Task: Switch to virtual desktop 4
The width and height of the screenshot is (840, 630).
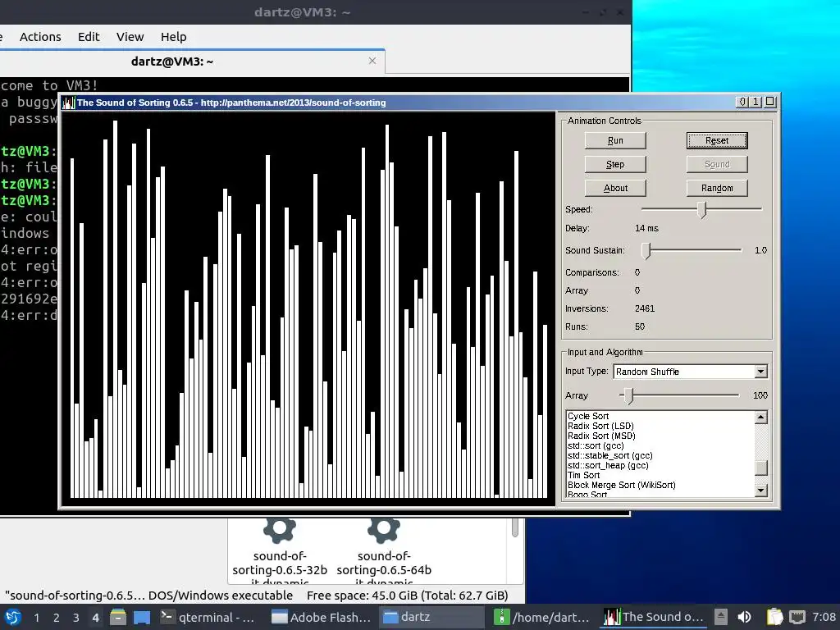Action: pyautogui.click(x=95, y=618)
